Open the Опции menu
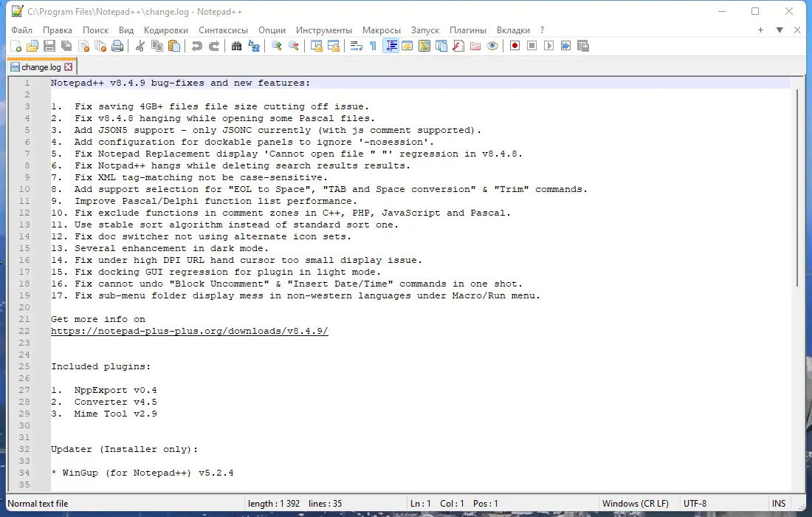812x517 pixels. 272,30
